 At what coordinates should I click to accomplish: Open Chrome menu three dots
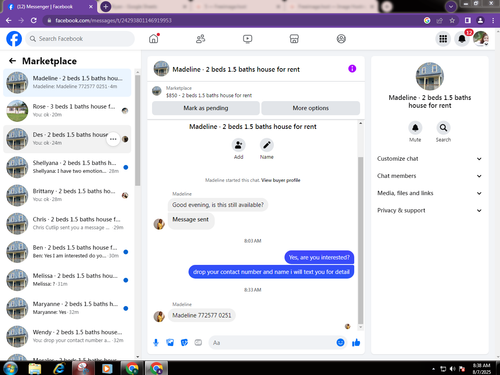493,21
